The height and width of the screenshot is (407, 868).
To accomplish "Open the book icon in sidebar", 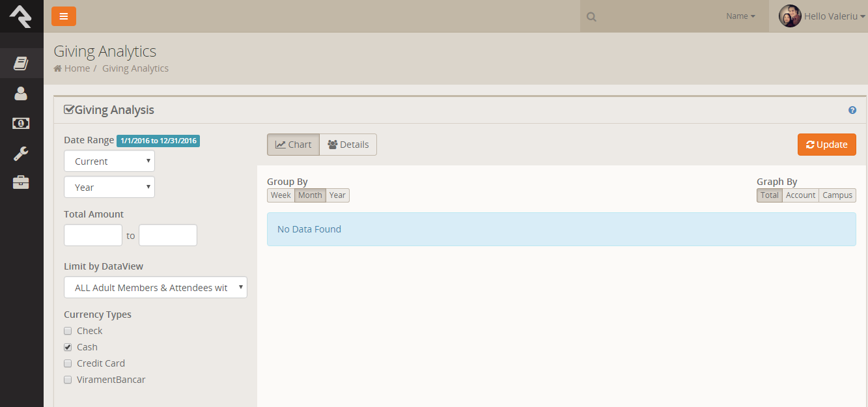I will click(21, 63).
